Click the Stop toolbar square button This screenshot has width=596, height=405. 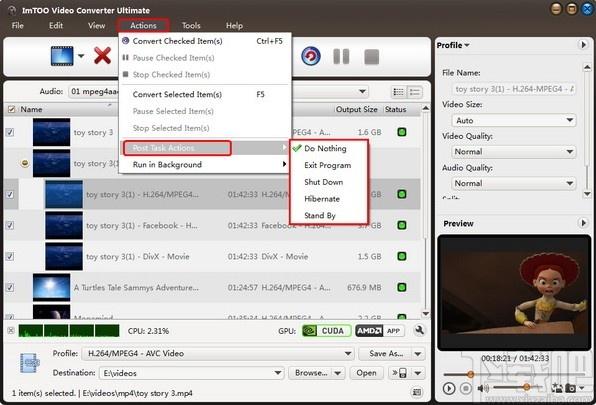click(x=371, y=57)
